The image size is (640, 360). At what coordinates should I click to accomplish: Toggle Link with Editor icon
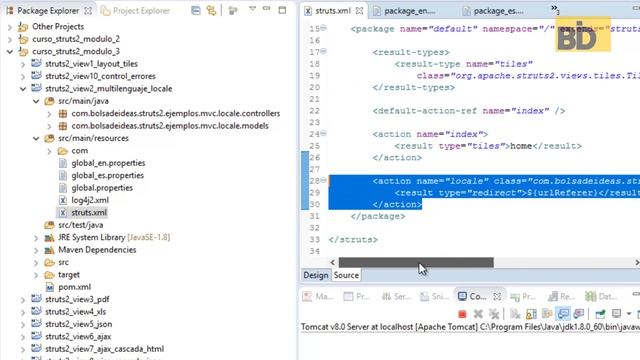211,10
